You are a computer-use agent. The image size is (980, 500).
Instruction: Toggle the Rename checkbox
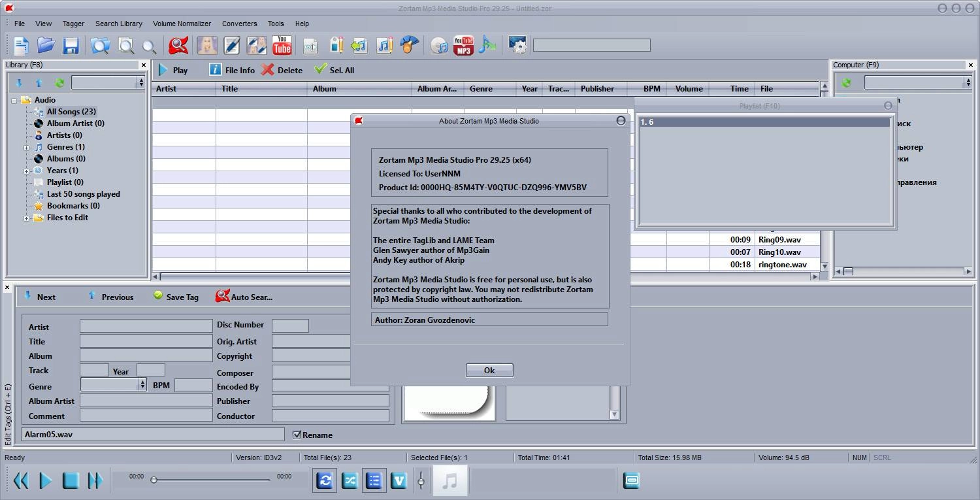click(297, 435)
